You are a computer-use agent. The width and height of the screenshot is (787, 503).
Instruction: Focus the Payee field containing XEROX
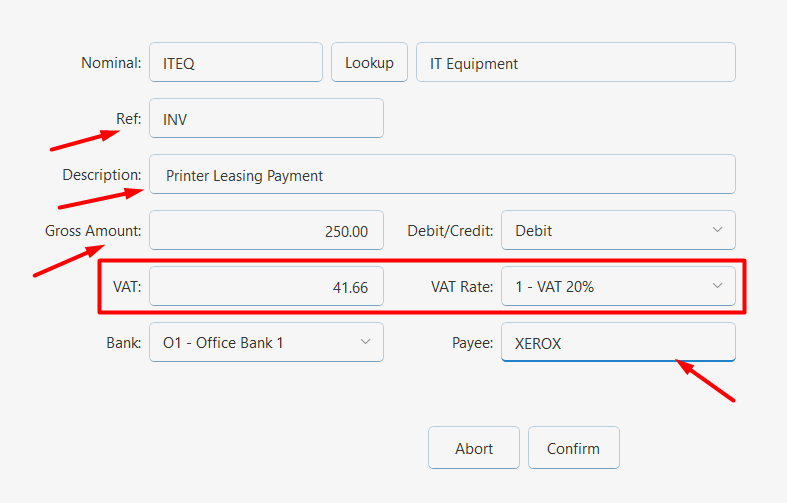(618, 342)
